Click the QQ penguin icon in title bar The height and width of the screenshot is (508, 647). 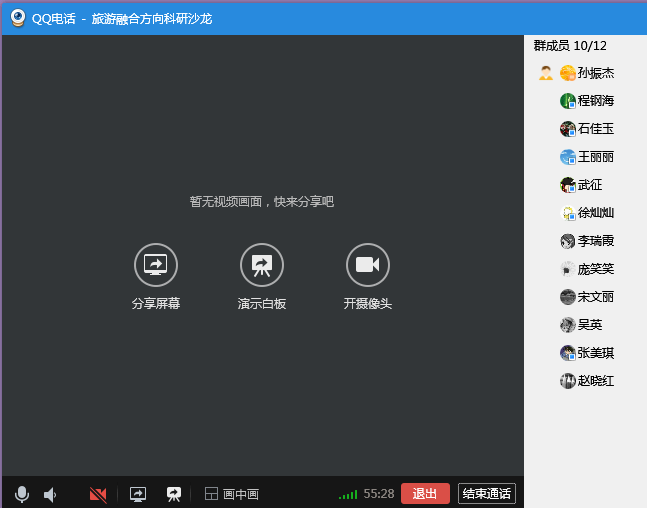18,17
